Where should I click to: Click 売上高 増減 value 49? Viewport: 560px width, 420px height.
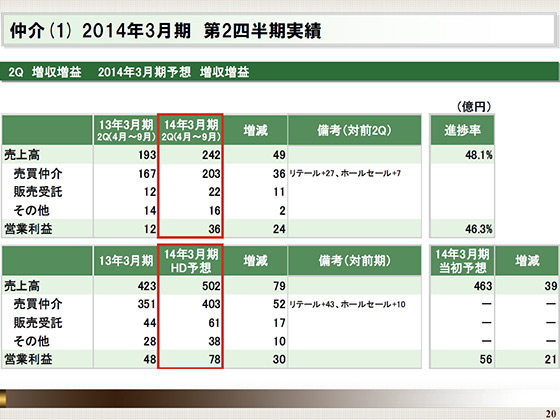coord(279,155)
